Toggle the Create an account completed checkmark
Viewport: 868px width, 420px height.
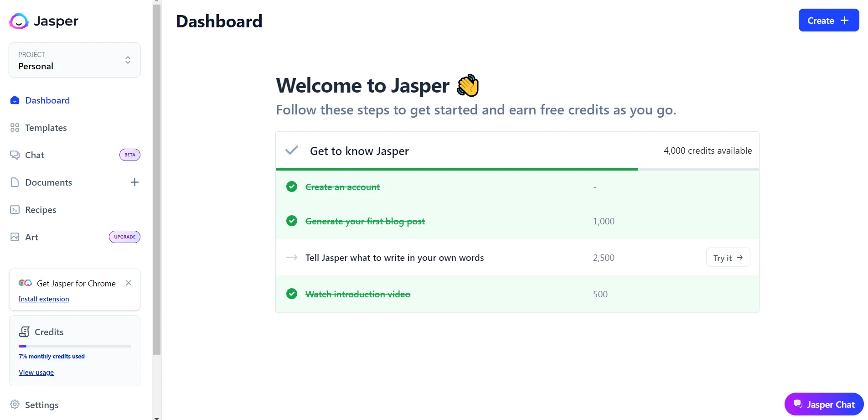(x=291, y=187)
